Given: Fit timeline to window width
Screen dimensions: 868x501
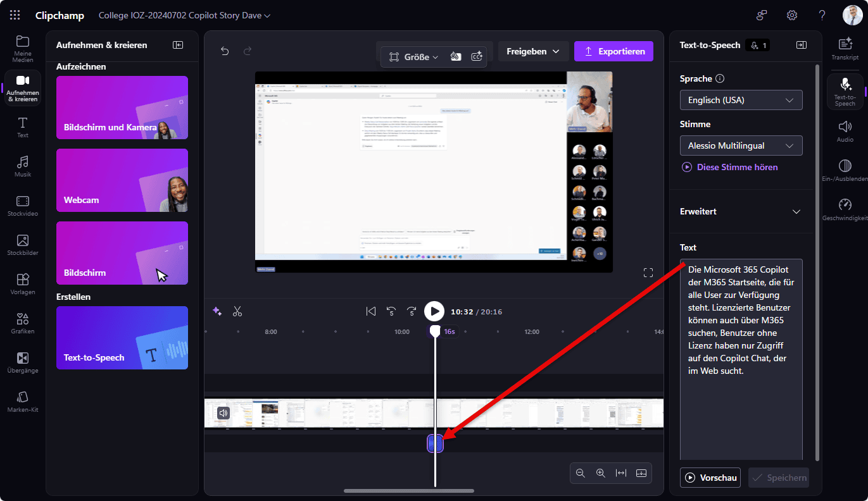Looking at the screenshot, I should point(620,473).
